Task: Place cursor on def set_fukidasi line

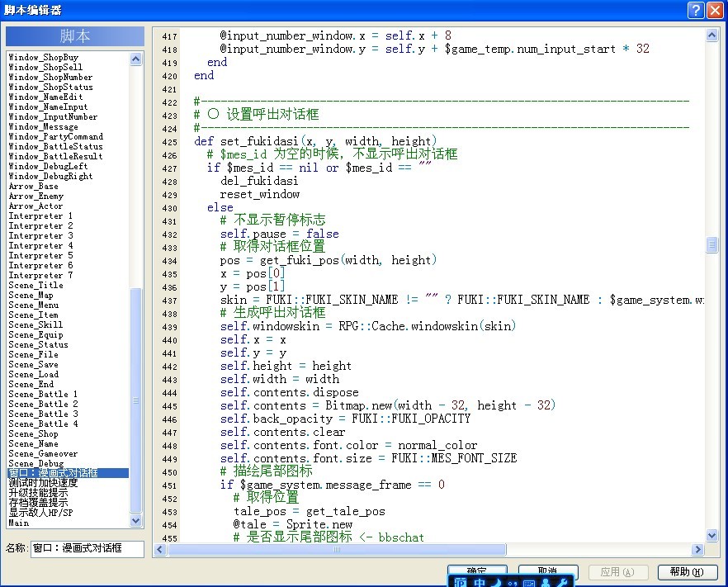Action: [315, 141]
